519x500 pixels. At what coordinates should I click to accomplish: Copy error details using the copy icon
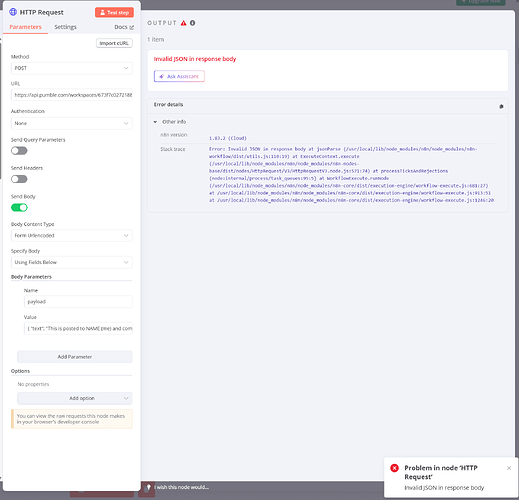pos(501,107)
